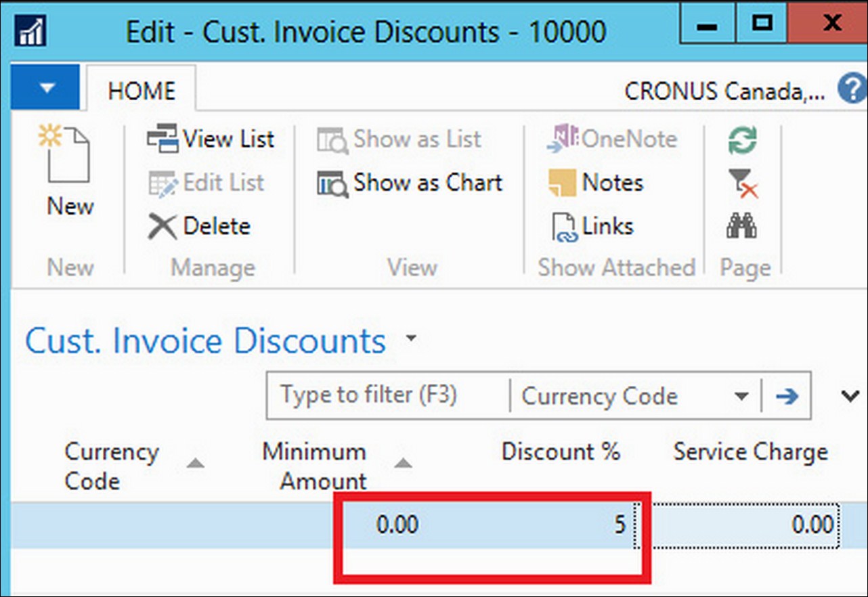Click the Type to filter field
The image size is (868, 597).
[x=388, y=395]
